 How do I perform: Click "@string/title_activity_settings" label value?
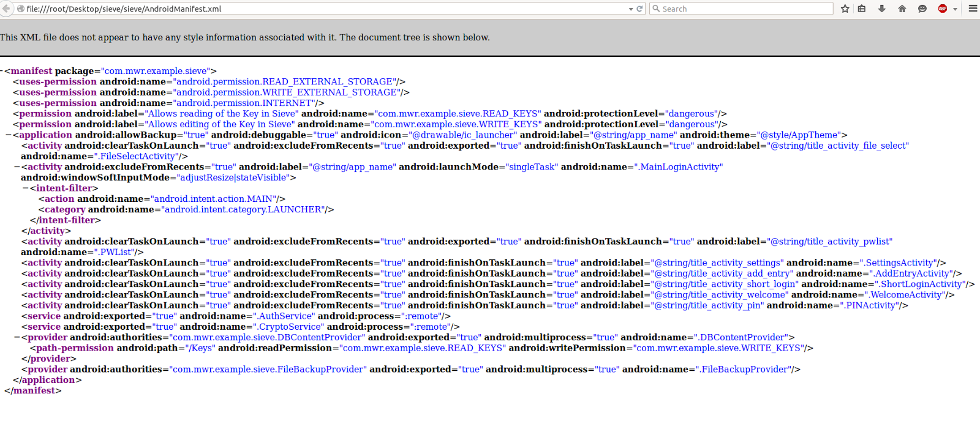[x=717, y=262]
